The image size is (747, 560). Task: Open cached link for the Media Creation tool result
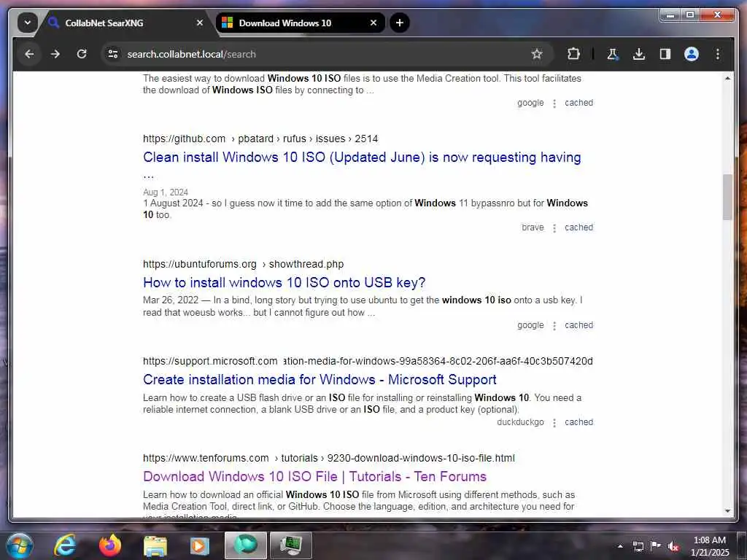[578, 103]
